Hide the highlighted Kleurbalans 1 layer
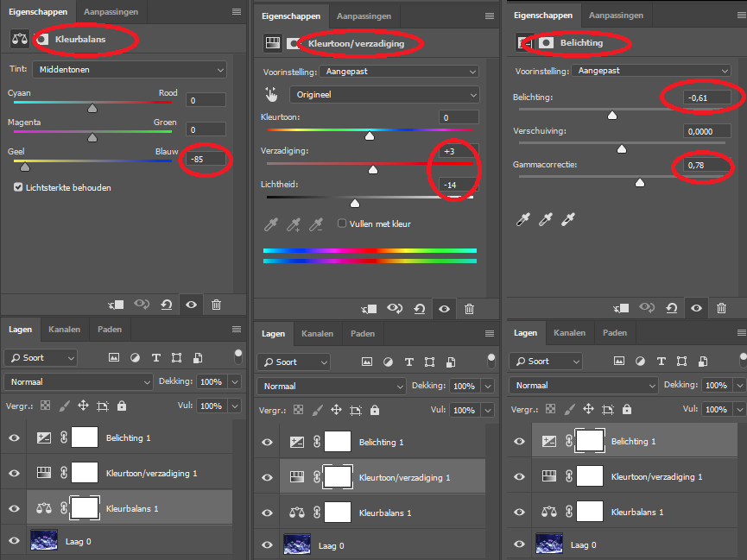The width and height of the screenshot is (747, 560). point(14,509)
